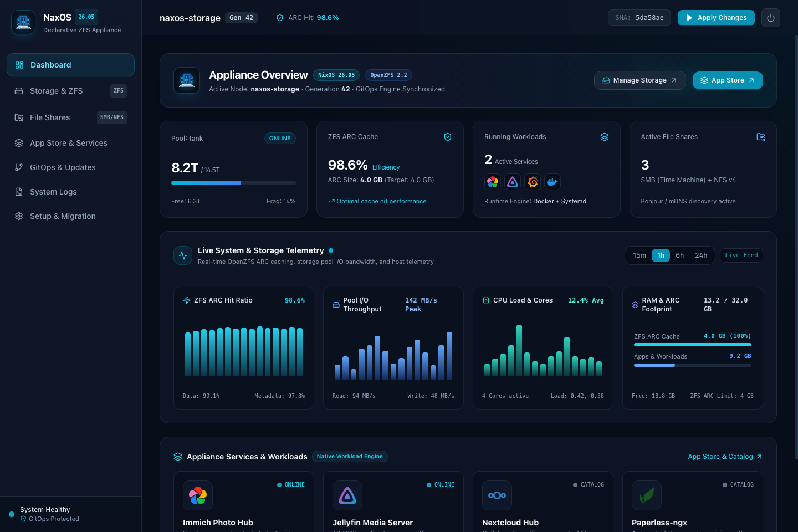Click the System Logs terminal-file icon
Viewport: 798px width, 532px height.
(x=19, y=192)
